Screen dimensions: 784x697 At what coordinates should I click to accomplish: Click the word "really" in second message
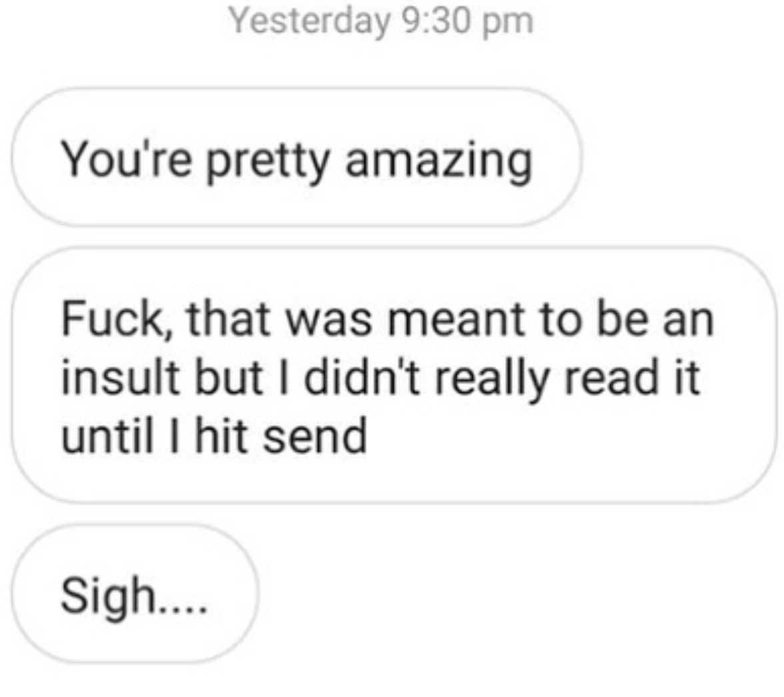point(493,380)
